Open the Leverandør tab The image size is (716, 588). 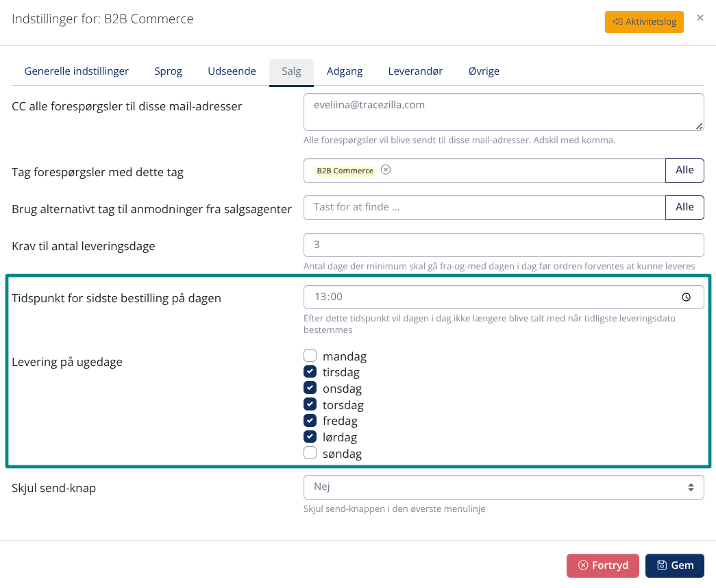point(415,71)
